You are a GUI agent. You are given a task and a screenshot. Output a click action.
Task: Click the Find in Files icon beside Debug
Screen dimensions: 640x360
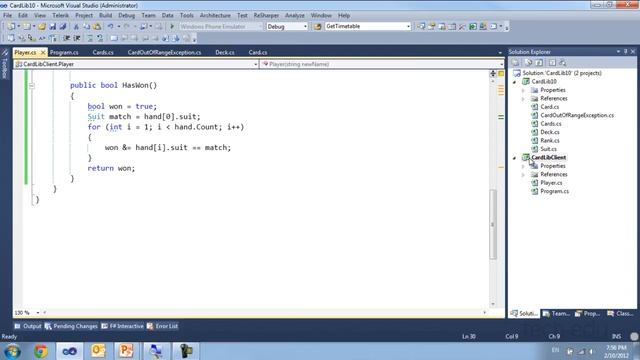point(318,27)
